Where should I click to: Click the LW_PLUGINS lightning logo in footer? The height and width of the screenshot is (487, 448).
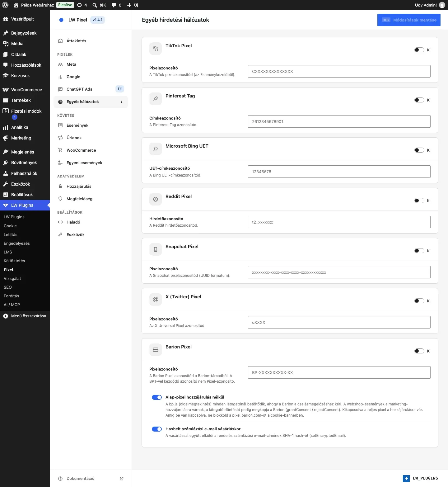(x=406, y=478)
